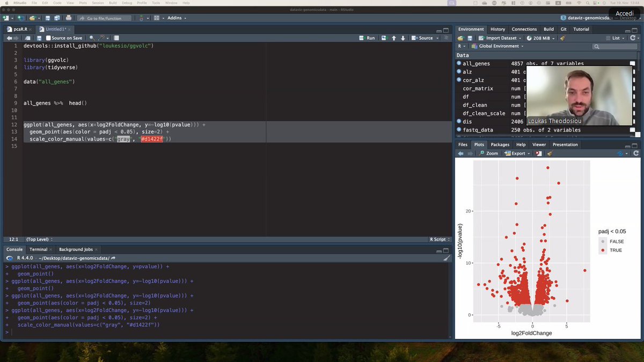Expand the cor_alz data object

459,80
